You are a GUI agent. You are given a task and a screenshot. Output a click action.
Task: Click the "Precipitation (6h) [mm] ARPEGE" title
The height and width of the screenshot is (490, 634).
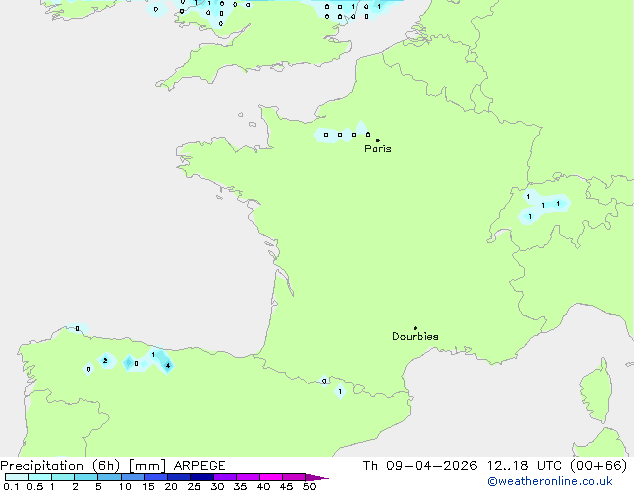coord(113,466)
